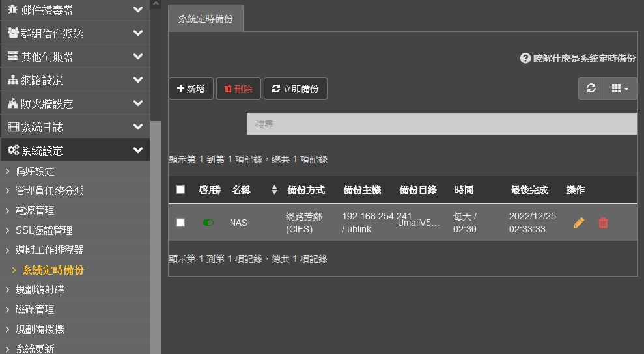This screenshot has height=354, width=644.
Task: Click the 新增 button
Action: pos(191,89)
